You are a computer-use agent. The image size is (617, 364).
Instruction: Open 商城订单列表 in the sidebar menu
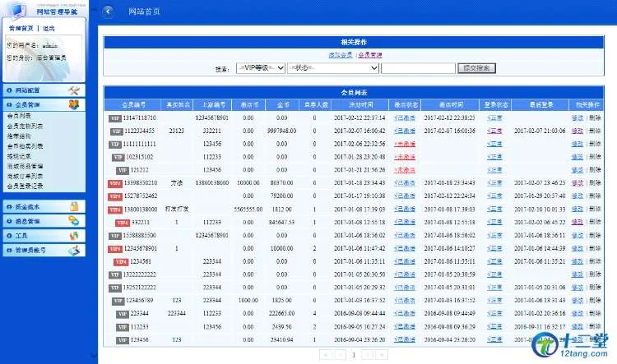click(26, 174)
